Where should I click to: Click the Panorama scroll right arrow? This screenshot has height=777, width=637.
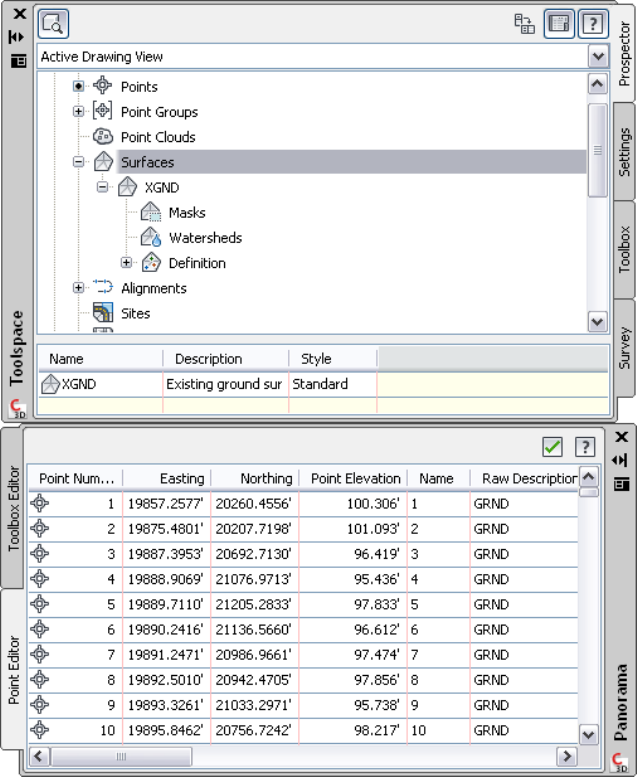[x=566, y=757]
